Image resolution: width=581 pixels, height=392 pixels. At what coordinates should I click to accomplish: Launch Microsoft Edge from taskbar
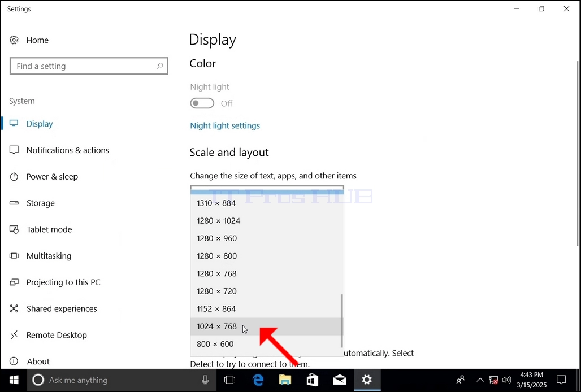[x=258, y=380]
